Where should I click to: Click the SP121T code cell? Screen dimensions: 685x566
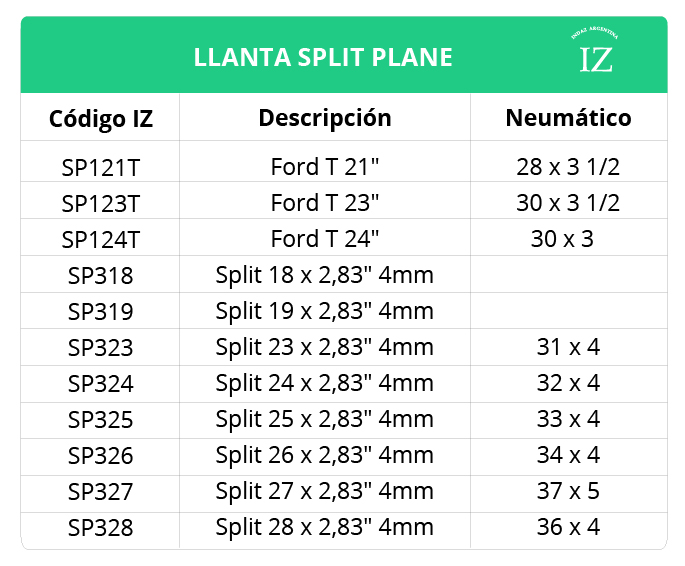(101, 167)
